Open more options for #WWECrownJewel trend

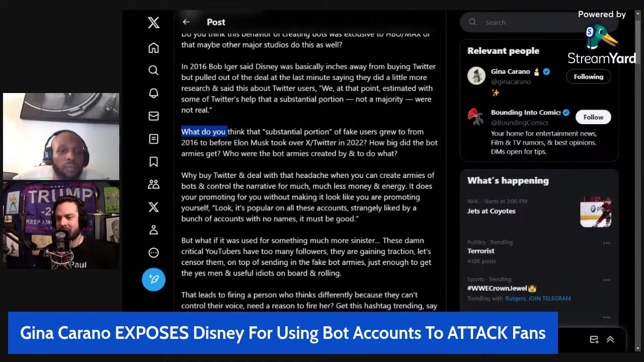(x=606, y=280)
